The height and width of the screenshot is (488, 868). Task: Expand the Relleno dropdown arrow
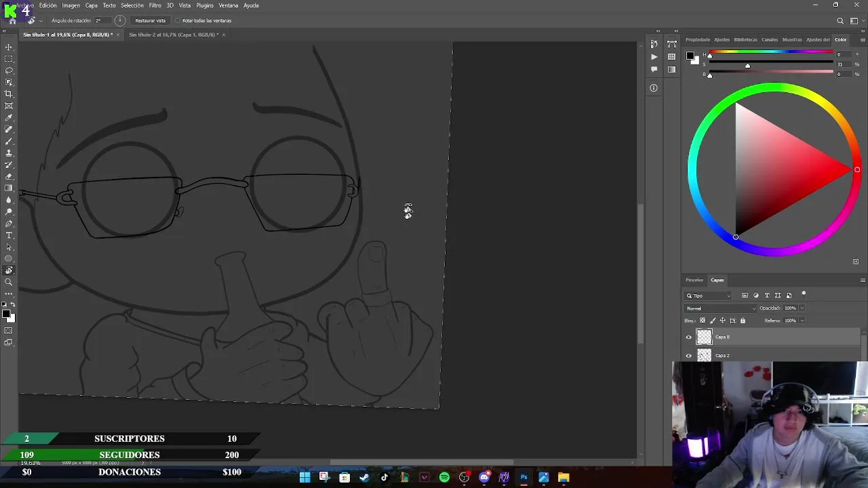[x=802, y=321]
